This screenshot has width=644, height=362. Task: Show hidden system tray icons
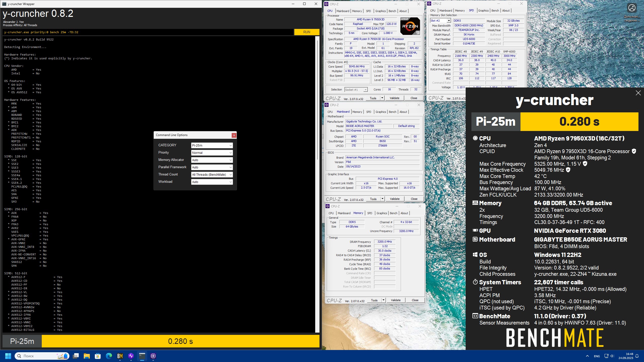[587, 356]
